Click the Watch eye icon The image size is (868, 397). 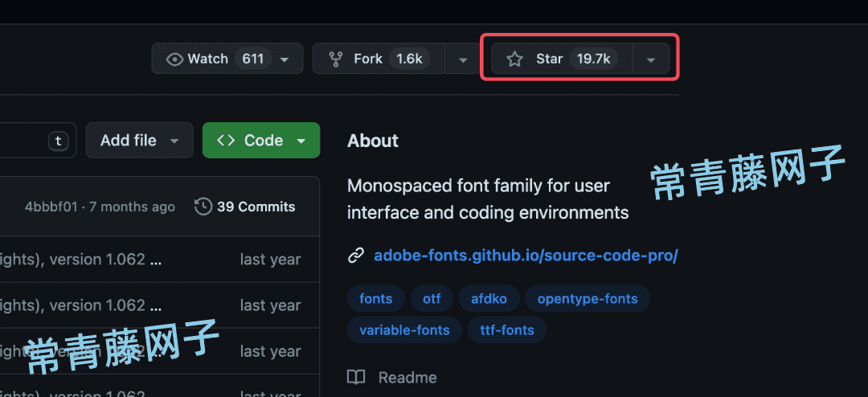[x=174, y=59]
